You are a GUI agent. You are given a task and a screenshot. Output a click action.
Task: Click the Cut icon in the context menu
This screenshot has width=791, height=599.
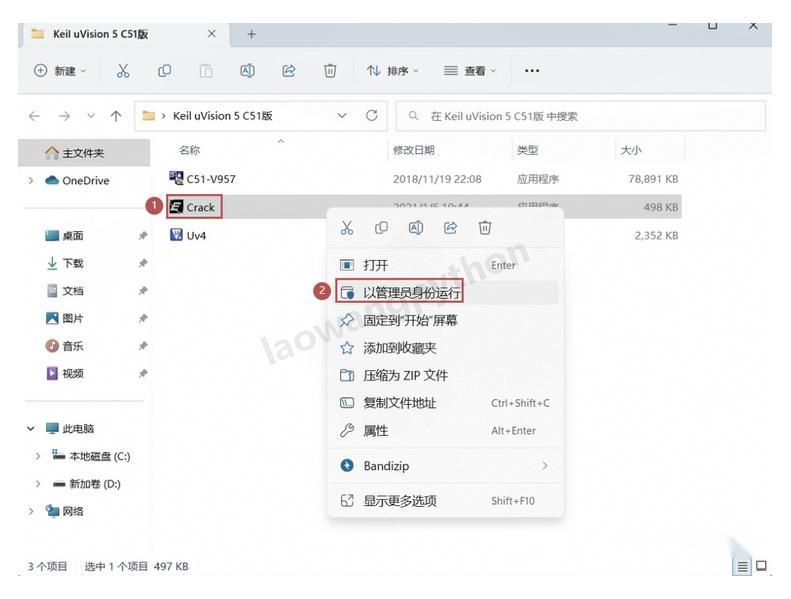[347, 228]
